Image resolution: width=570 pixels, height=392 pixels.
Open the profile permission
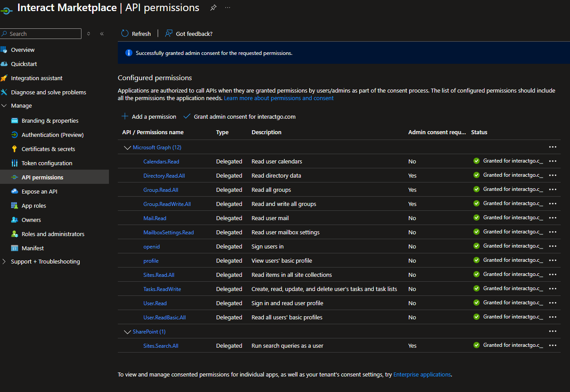[151, 260]
